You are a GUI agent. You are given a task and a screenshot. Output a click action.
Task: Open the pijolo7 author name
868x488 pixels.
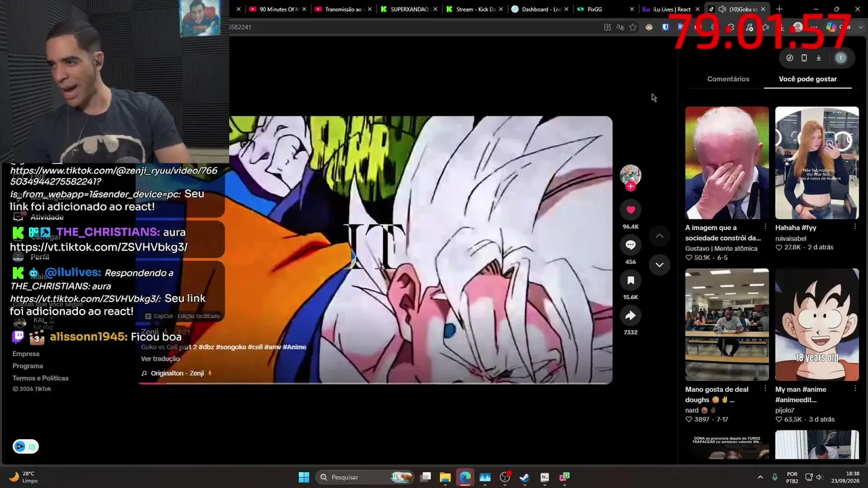(785, 411)
